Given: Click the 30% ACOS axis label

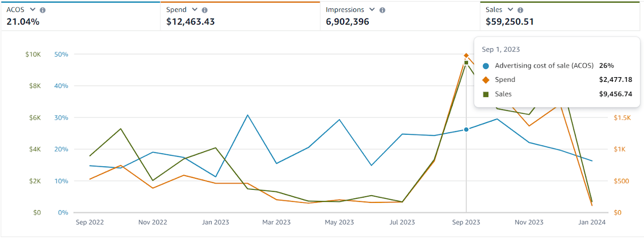Looking at the screenshot, I should [x=61, y=118].
